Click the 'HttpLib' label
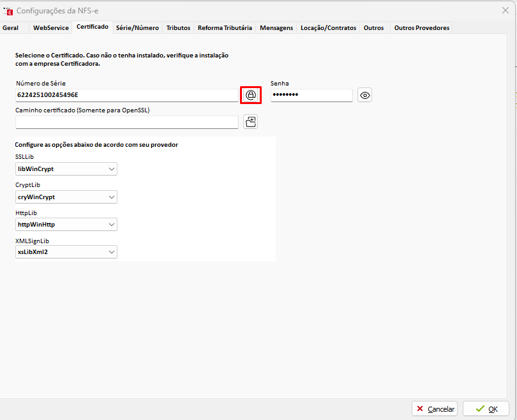Viewport: 517px width, 420px height. (x=26, y=213)
